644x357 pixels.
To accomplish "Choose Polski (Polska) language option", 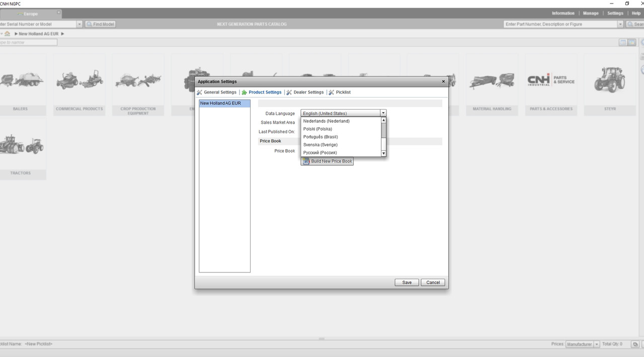I will click(341, 129).
